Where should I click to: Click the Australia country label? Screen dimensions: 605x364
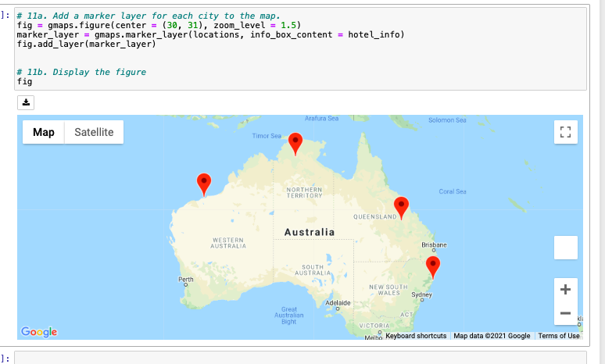pos(310,232)
